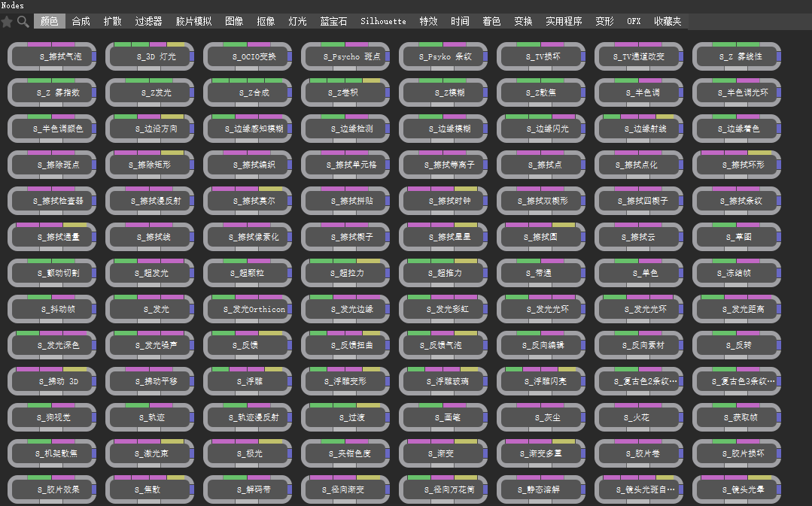The height and width of the screenshot is (506, 812).
Task: Click the S_超发光 node
Action: [x=150, y=273]
